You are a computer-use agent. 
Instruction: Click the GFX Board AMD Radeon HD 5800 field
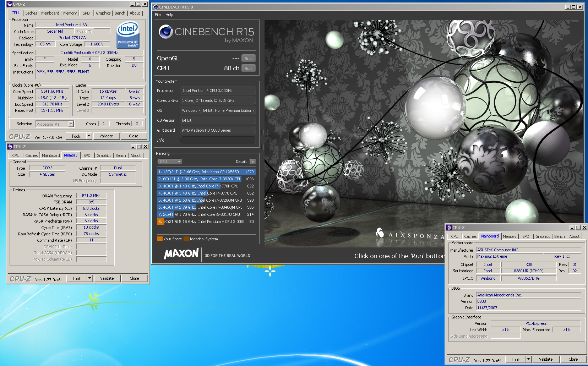[x=218, y=130]
